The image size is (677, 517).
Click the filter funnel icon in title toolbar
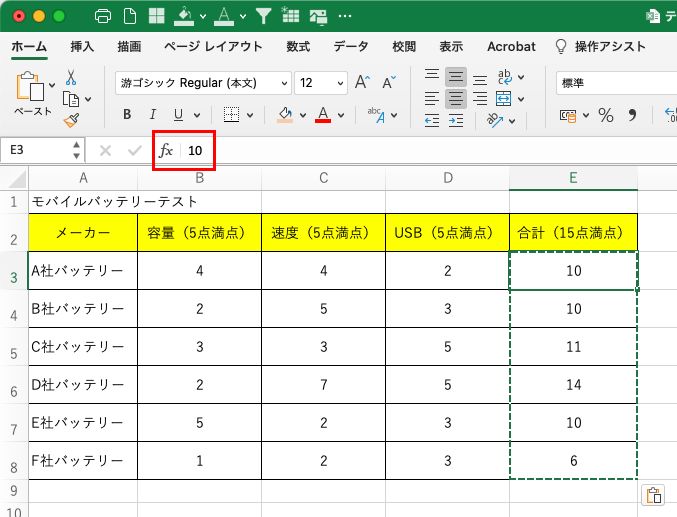(x=263, y=16)
